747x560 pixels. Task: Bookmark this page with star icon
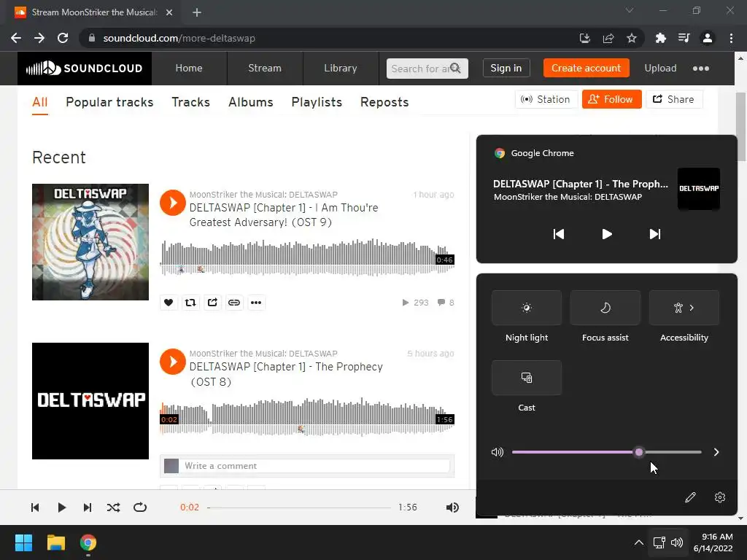point(632,38)
